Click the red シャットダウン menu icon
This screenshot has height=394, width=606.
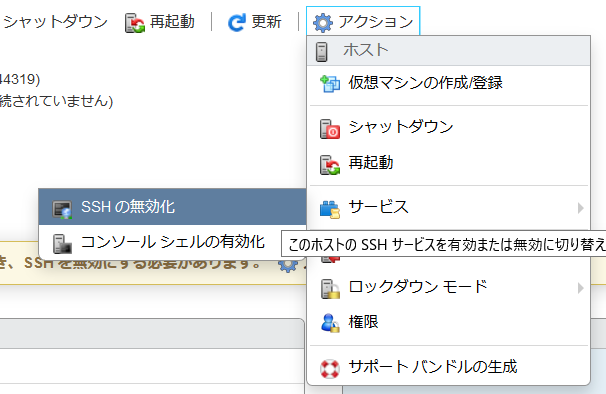coord(330,129)
